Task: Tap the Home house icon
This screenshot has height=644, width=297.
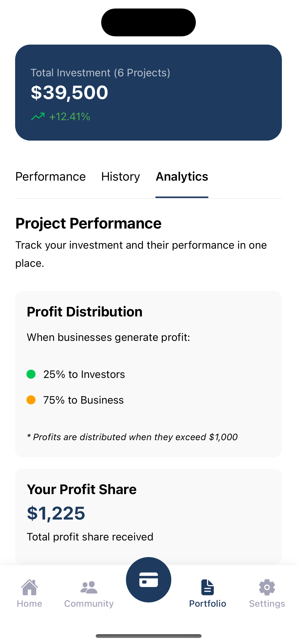Action: click(29, 587)
